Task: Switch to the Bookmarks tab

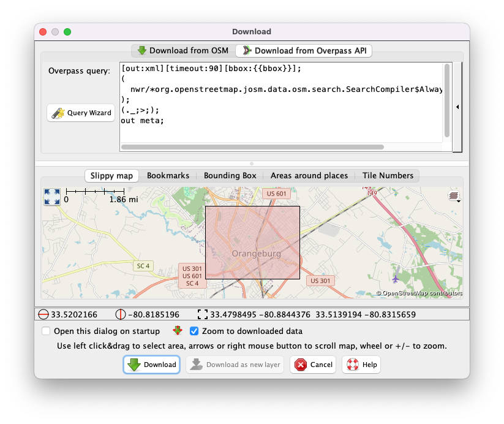Action: tap(168, 176)
